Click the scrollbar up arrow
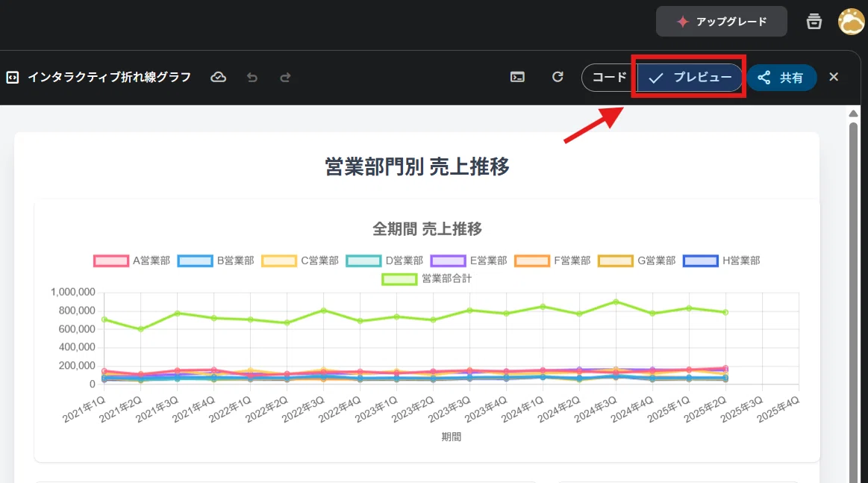 pos(853,113)
